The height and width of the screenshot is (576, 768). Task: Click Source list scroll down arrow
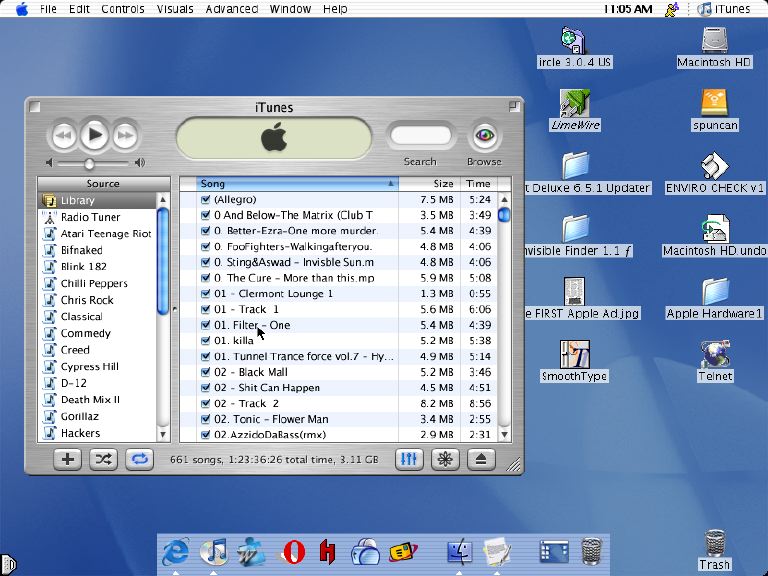pyautogui.click(x=163, y=434)
